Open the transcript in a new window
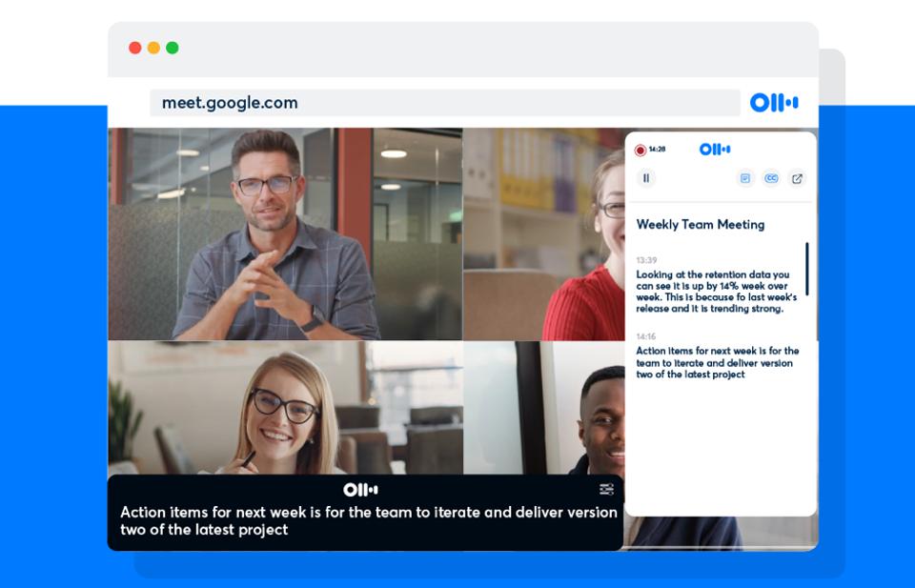 tap(797, 178)
